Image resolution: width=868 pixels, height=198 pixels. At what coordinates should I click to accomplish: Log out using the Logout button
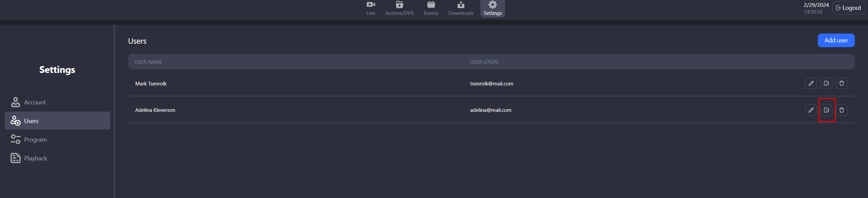pos(848,8)
